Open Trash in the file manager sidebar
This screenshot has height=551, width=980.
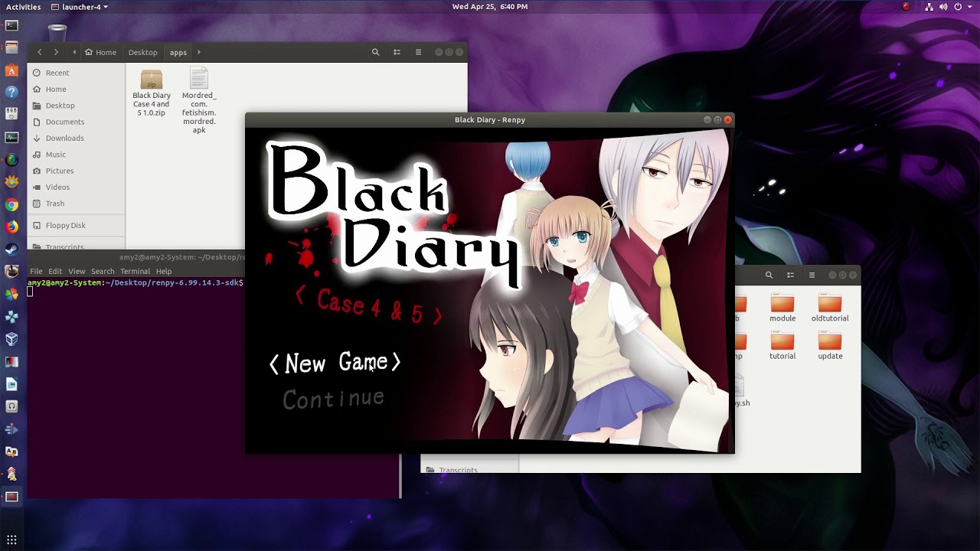[77, 204]
